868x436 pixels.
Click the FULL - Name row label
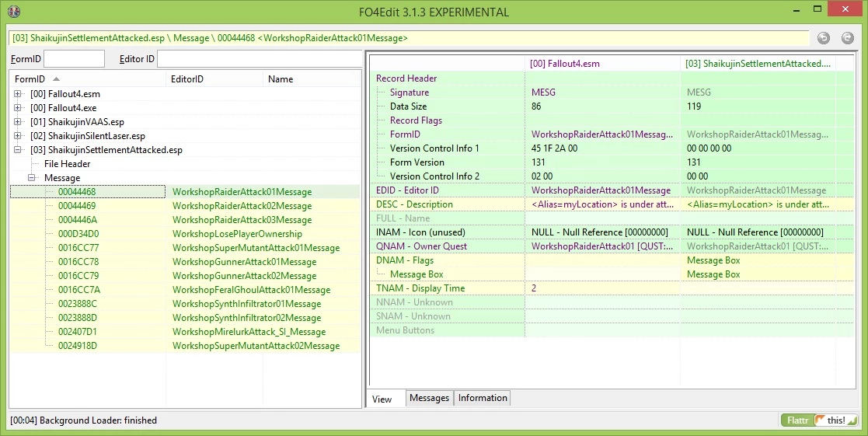pyautogui.click(x=403, y=218)
